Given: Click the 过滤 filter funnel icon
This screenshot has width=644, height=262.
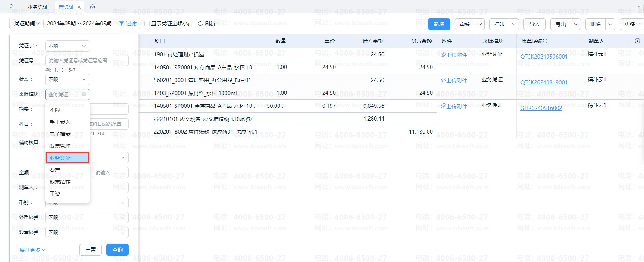Looking at the screenshot, I should tap(122, 24).
